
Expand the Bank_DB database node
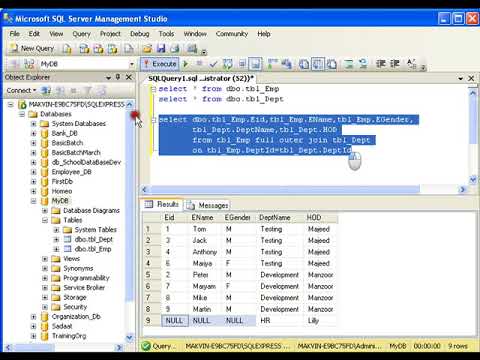(33, 133)
